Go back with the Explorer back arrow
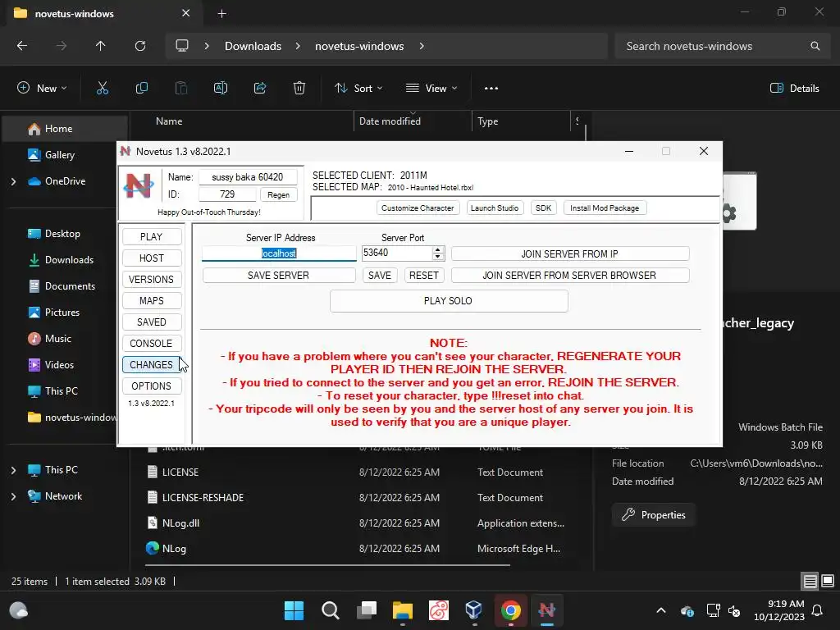840x630 pixels. click(22, 46)
